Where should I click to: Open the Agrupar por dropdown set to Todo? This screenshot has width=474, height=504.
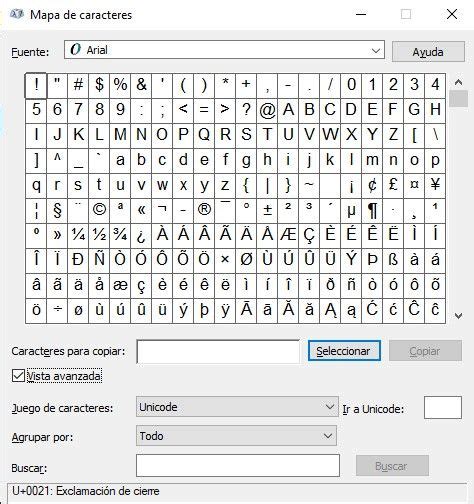[236, 436]
